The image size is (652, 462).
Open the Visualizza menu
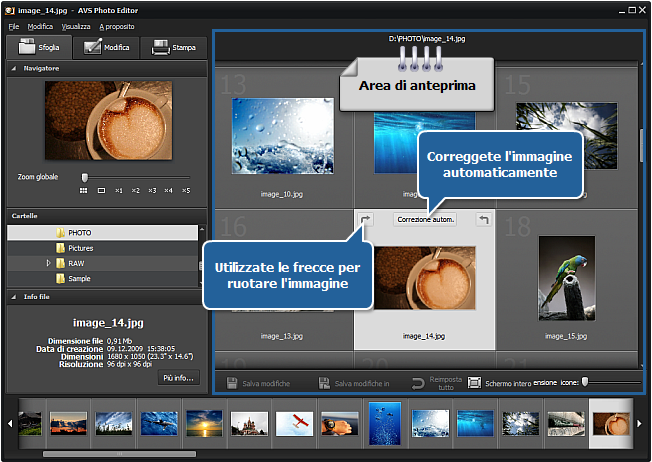[x=76, y=27]
